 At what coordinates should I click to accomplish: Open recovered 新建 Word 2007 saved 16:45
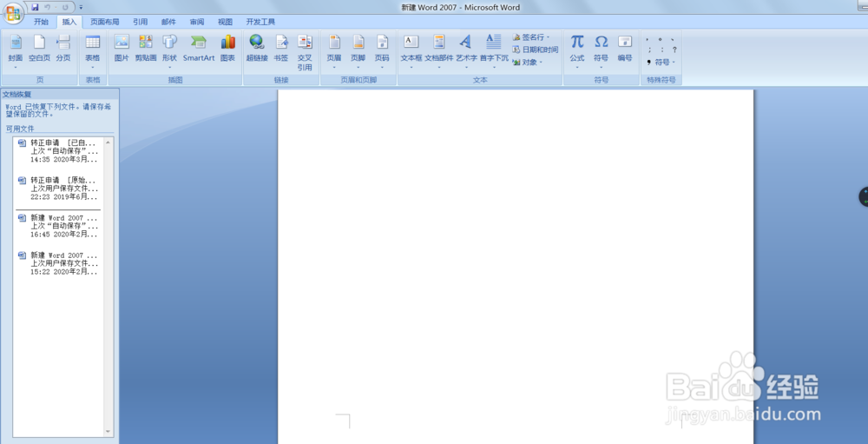(59, 226)
